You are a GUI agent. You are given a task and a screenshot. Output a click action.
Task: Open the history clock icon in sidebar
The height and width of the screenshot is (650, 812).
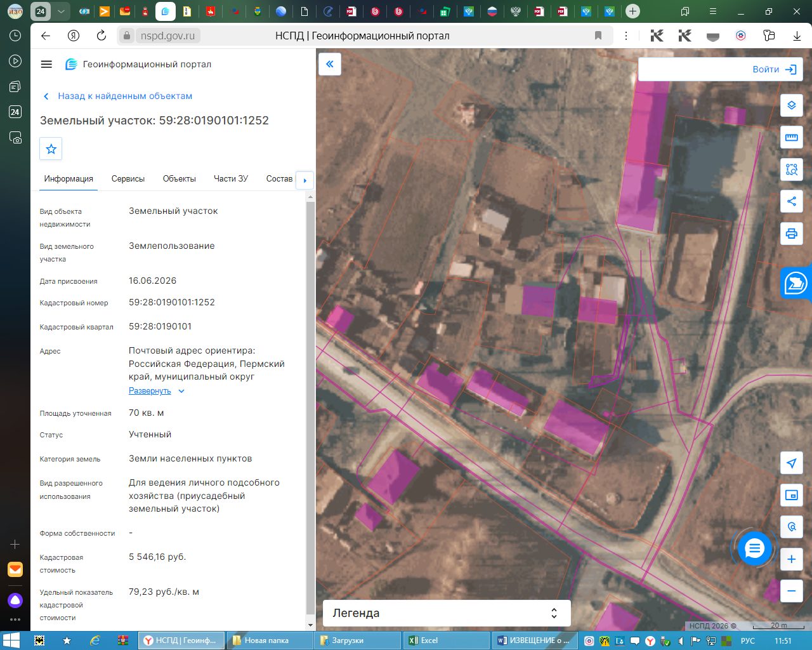point(15,36)
